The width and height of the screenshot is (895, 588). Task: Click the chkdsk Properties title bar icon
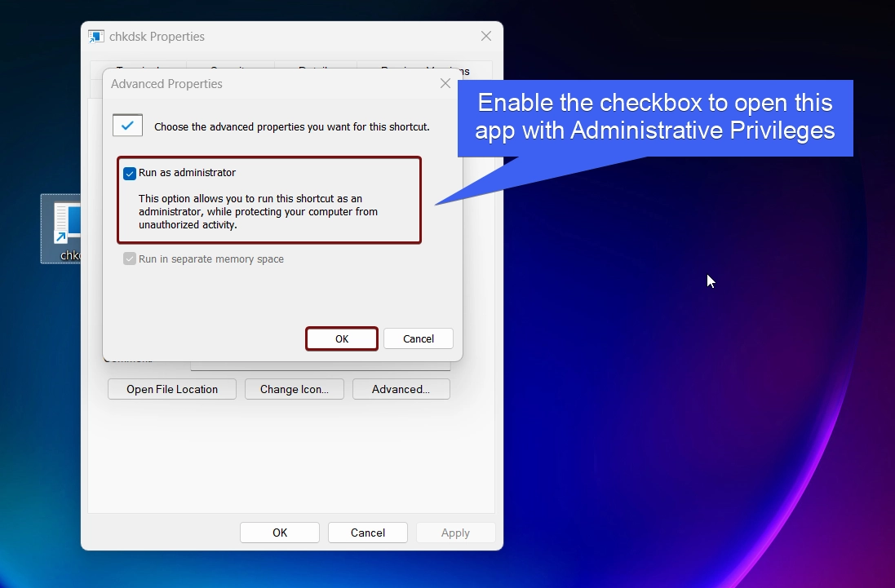tap(96, 37)
